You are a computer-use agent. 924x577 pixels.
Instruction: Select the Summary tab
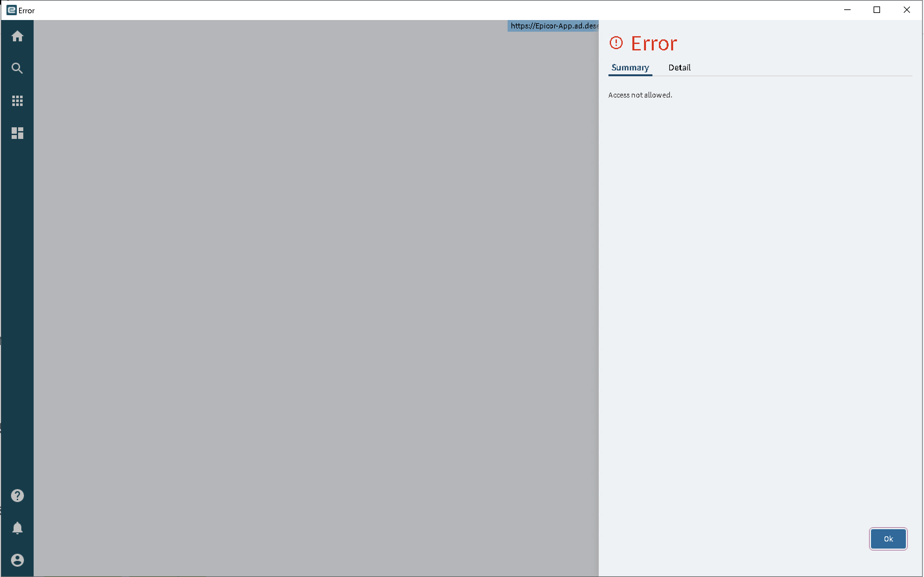[x=630, y=68]
